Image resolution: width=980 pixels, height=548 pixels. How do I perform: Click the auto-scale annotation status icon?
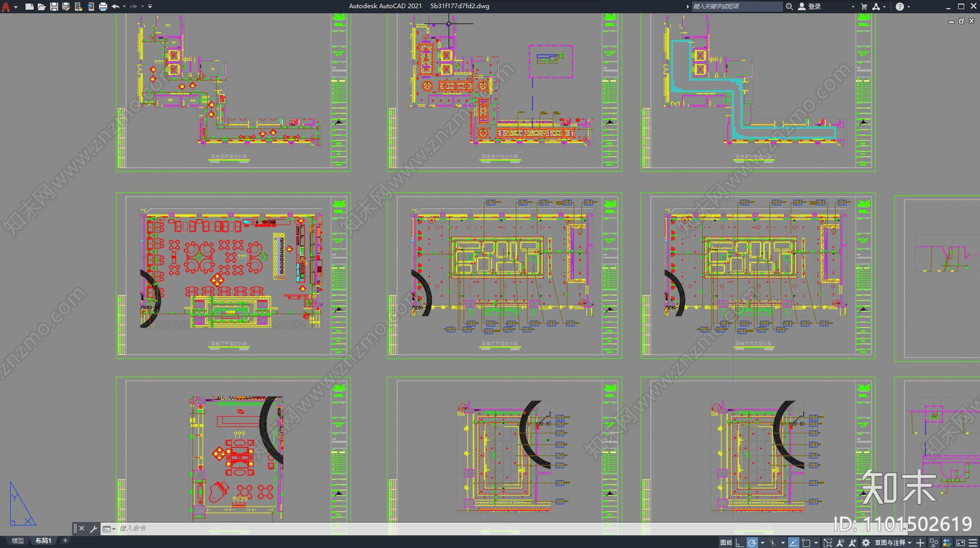click(853, 542)
